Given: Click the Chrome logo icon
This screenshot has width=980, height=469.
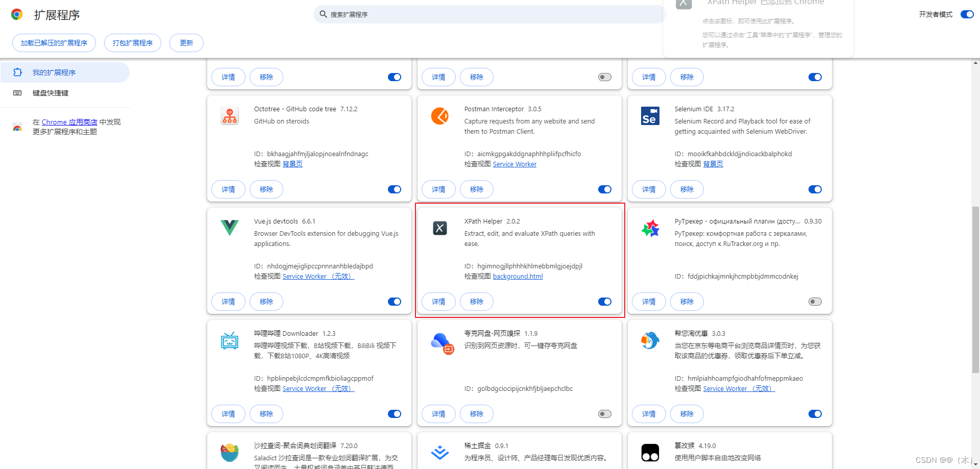Looking at the screenshot, I should pyautogui.click(x=17, y=14).
